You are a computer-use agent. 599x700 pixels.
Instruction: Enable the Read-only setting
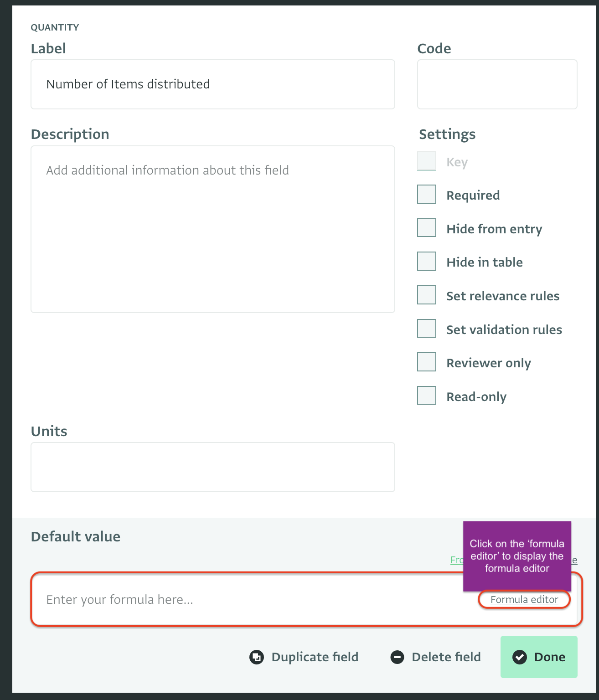click(426, 395)
